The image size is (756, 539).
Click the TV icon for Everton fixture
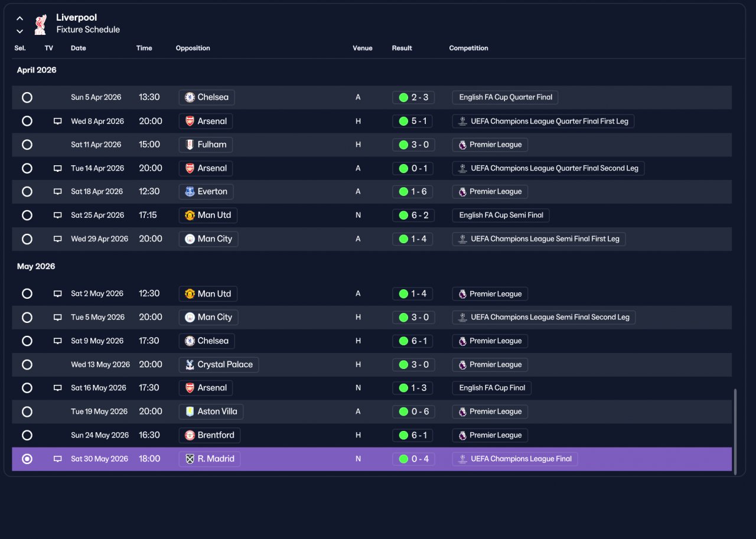pos(58,192)
